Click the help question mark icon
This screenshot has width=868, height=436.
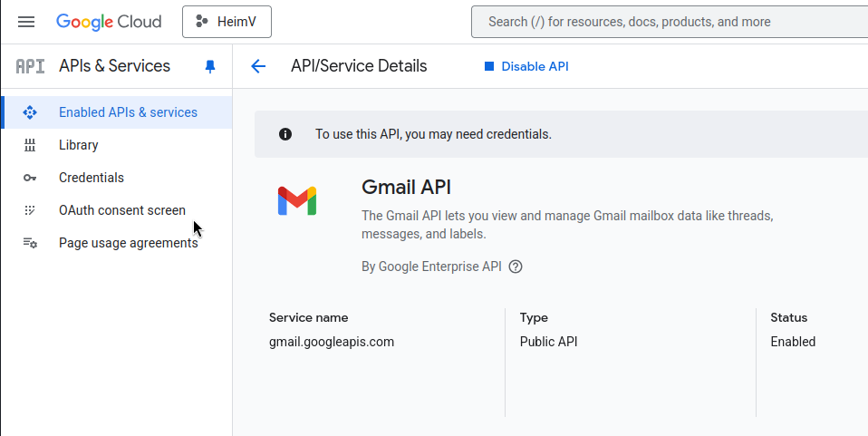coord(516,267)
